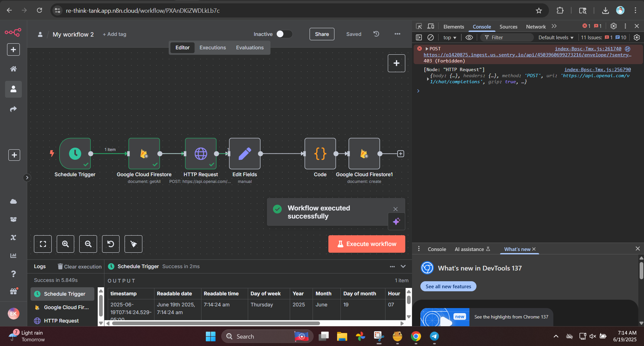Toggle the live expression eye icon
Viewport: 644px width, 346px height.
click(x=469, y=38)
